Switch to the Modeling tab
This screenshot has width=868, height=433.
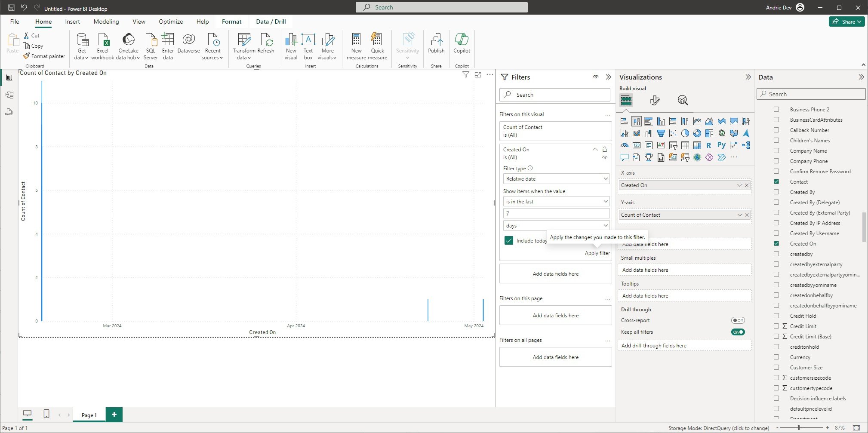coord(106,21)
